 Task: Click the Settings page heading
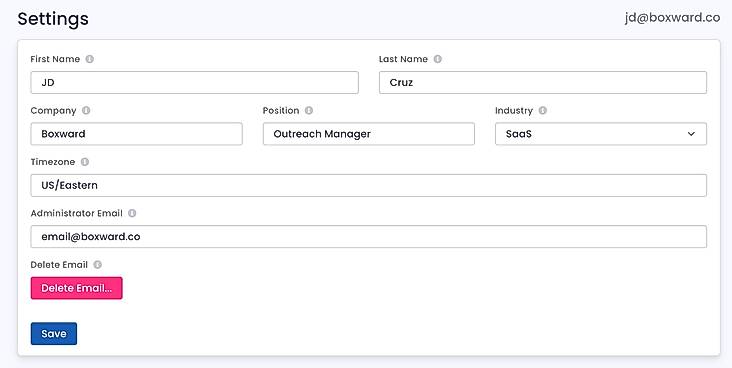pyautogui.click(x=53, y=19)
